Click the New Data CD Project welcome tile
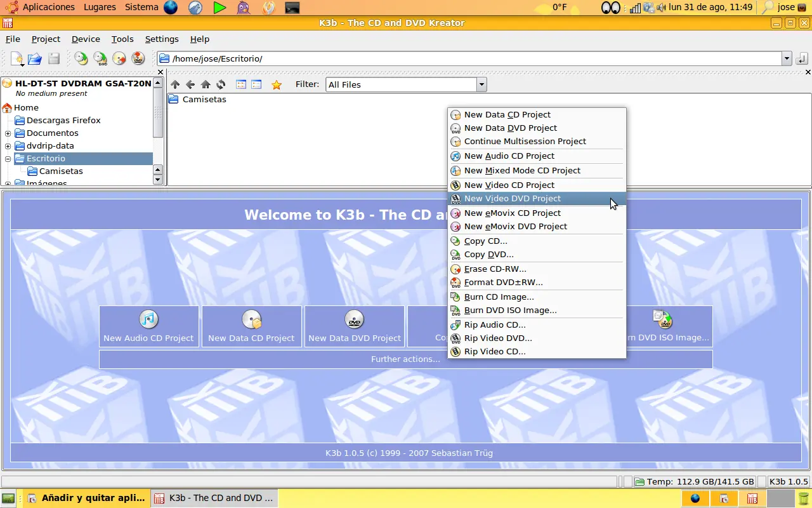Viewport: 812px width, 508px height. click(252, 326)
